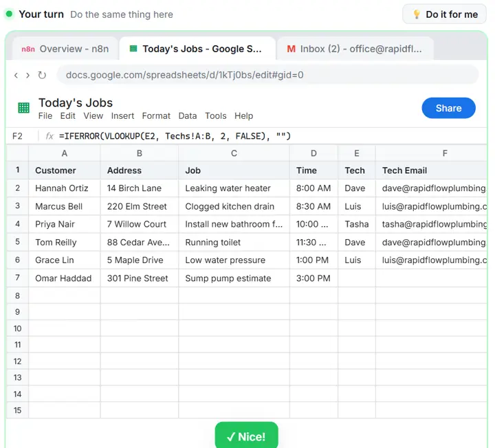Screen dimensions: 495x448
Task: Click the 301 Pine Street cell
Action: [x=139, y=278]
